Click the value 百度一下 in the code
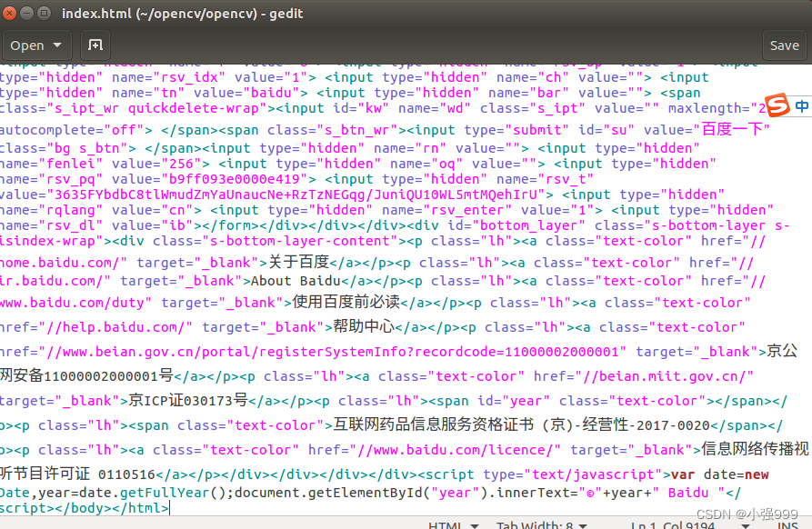This screenshot has height=529, width=812. coord(732,129)
